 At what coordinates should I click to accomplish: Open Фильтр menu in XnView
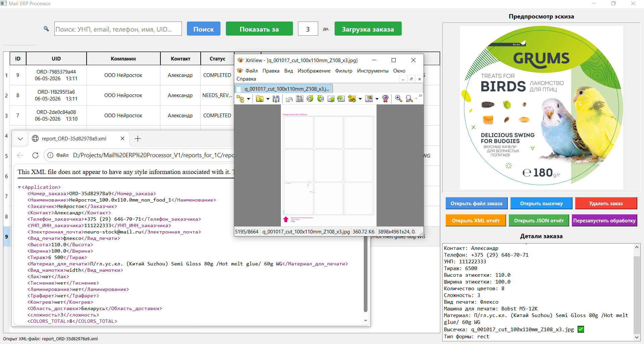(x=344, y=71)
